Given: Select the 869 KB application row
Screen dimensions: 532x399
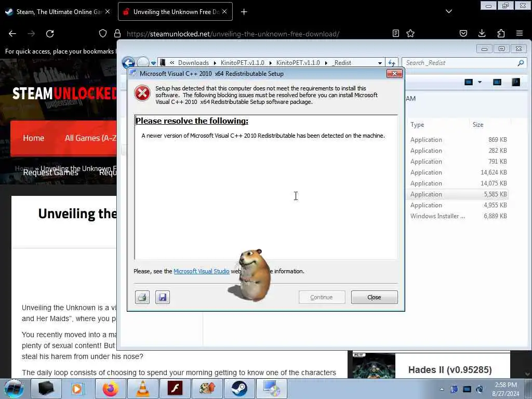Looking at the screenshot, I should pyautogui.click(x=458, y=139).
